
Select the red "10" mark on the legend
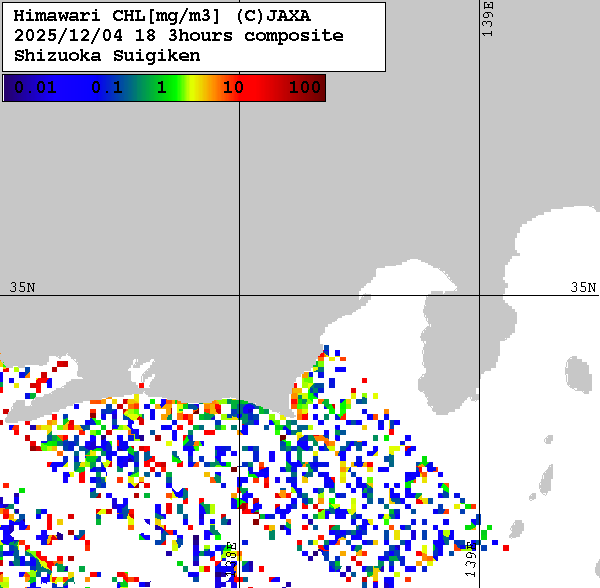tap(233, 88)
